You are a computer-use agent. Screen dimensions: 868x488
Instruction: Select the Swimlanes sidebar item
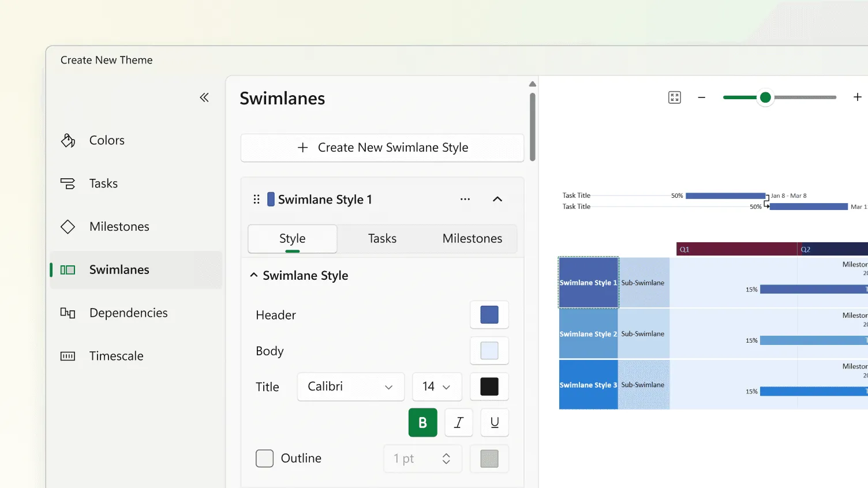coord(136,270)
